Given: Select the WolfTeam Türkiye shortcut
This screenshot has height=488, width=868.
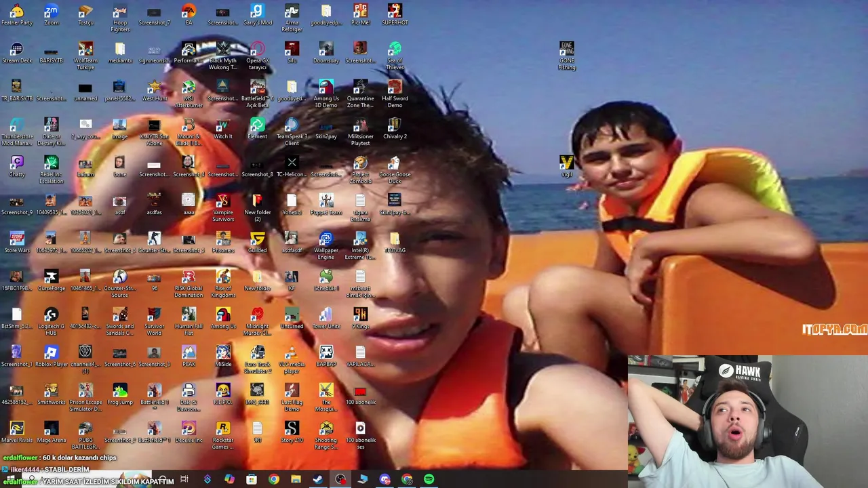Looking at the screenshot, I should tap(85, 56).
